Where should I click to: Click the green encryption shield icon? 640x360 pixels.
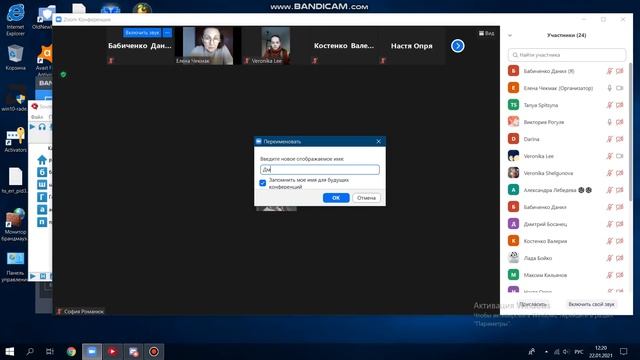[63, 74]
